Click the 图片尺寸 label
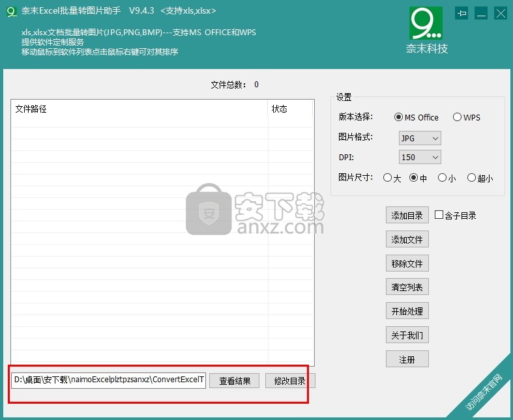This screenshot has width=513, height=420. click(x=356, y=177)
